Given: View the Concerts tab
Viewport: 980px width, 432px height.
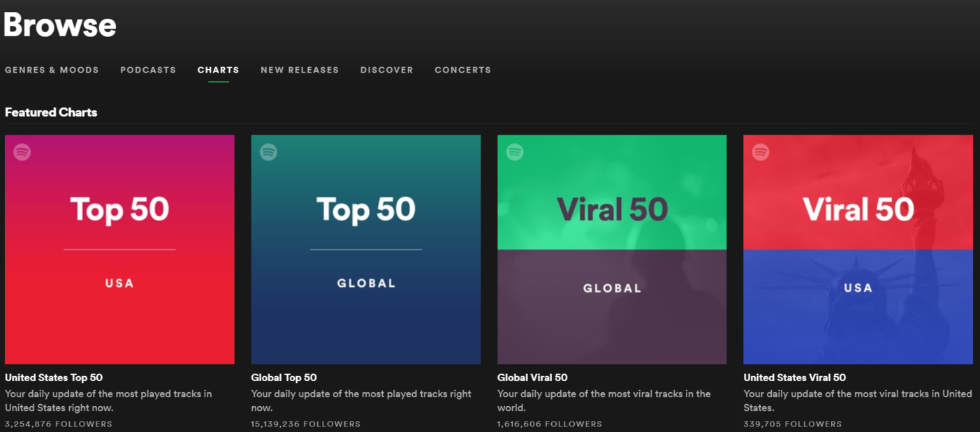Looking at the screenshot, I should (x=463, y=70).
